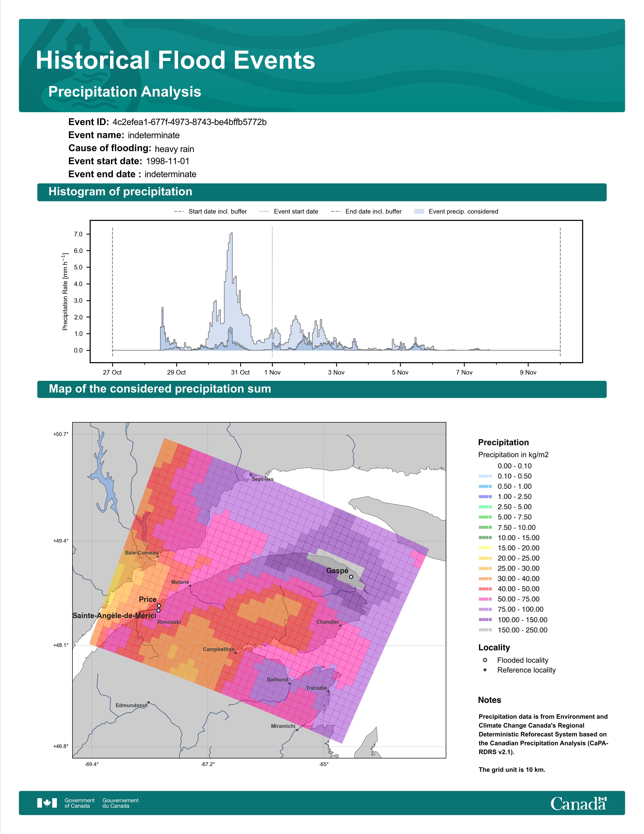Click the dashed start buffer line
The height and width of the screenshot is (834, 644).
pyautogui.click(x=112, y=292)
